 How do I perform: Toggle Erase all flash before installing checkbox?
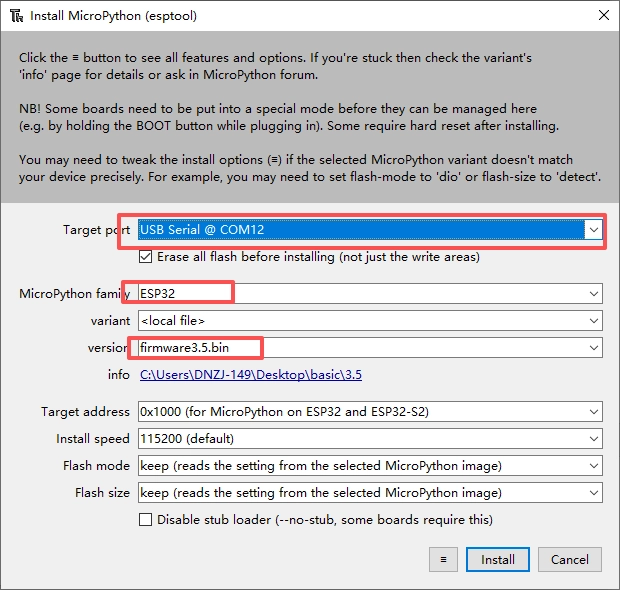click(x=146, y=257)
